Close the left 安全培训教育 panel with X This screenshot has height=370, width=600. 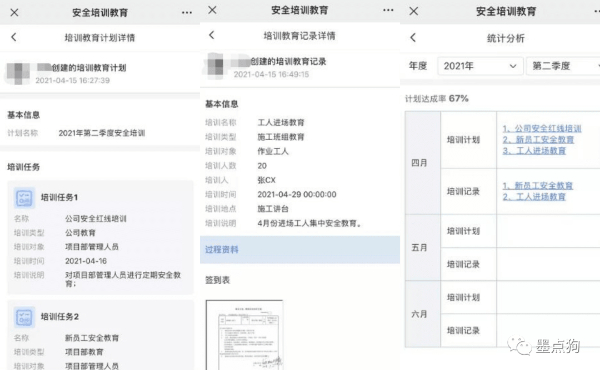(x=15, y=13)
